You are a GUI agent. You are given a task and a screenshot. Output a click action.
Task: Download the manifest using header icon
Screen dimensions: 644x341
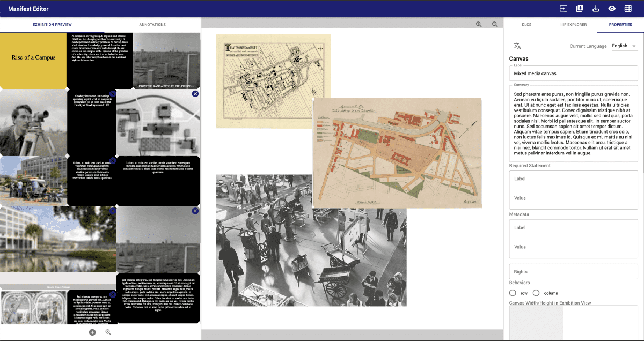596,9
